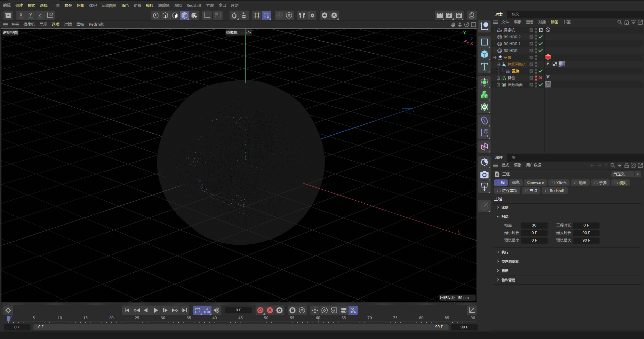This screenshot has width=644, height=339.
Task: Click the subdivision surface generator icon
Action: [484, 82]
